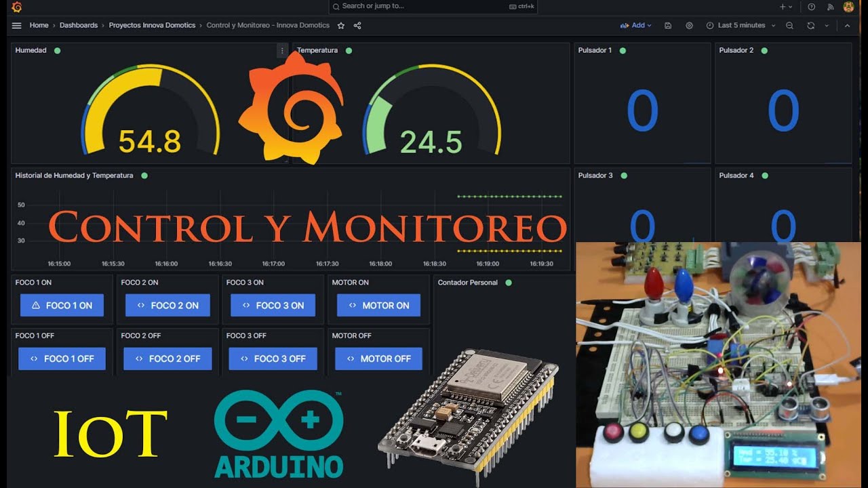The width and height of the screenshot is (868, 488).
Task: Collapse the top toolbar with chevron
Action: click(847, 25)
